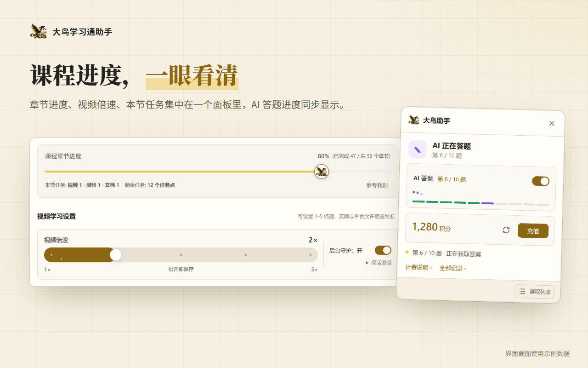Click the griffin marker on chapter progress bar
The image size is (588, 368).
(322, 172)
